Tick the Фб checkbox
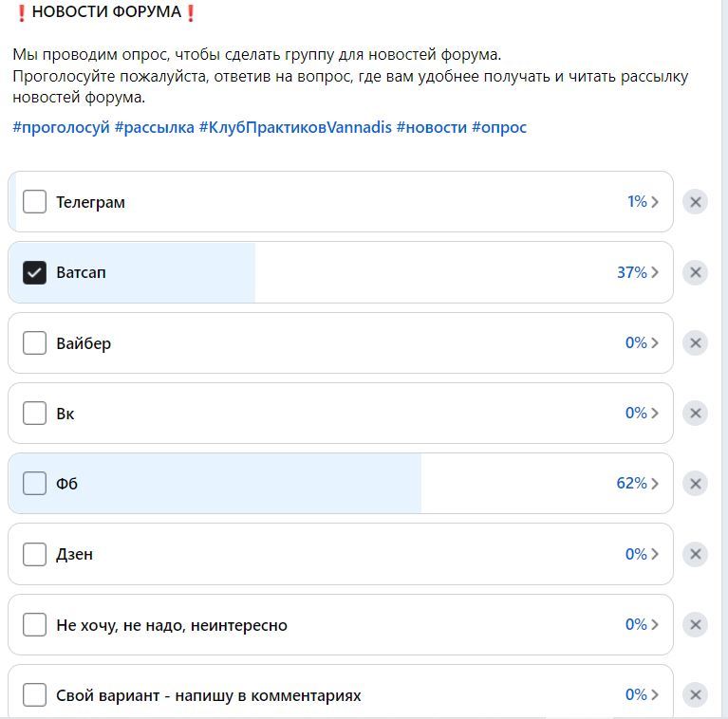Viewport: 728px width, 719px height. pos(34,484)
